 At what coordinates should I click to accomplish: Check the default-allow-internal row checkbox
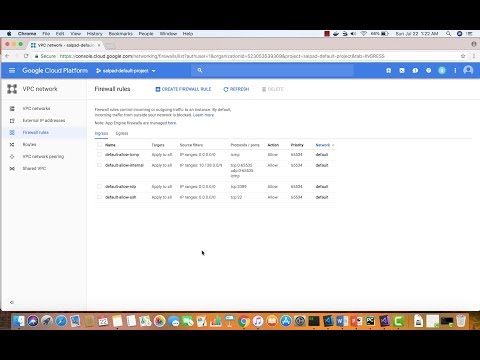(99, 165)
